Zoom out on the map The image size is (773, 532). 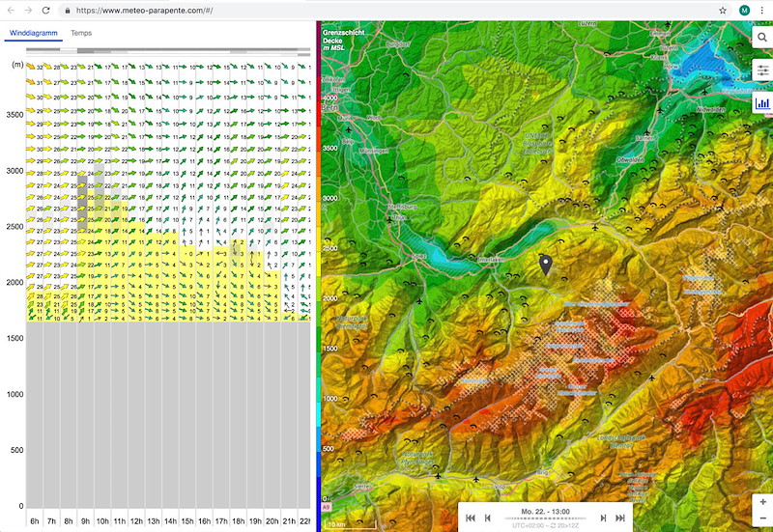[762, 519]
